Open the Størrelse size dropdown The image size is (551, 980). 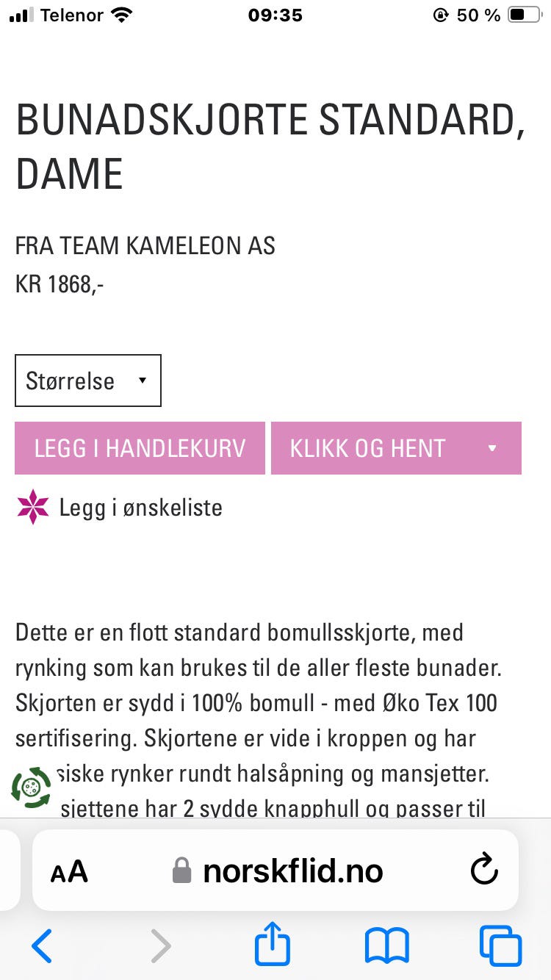pyautogui.click(x=88, y=381)
